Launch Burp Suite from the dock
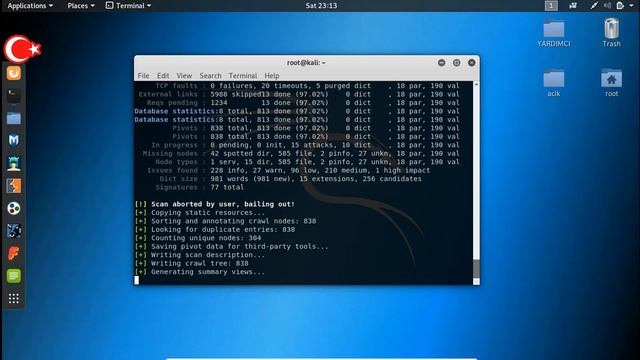This screenshot has width=640, height=360. point(13,186)
